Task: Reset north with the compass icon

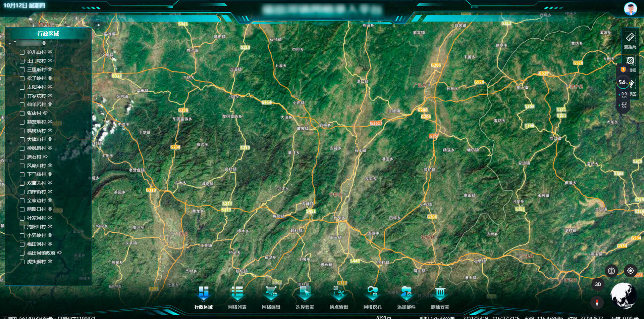Action: [x=597, y=302]
